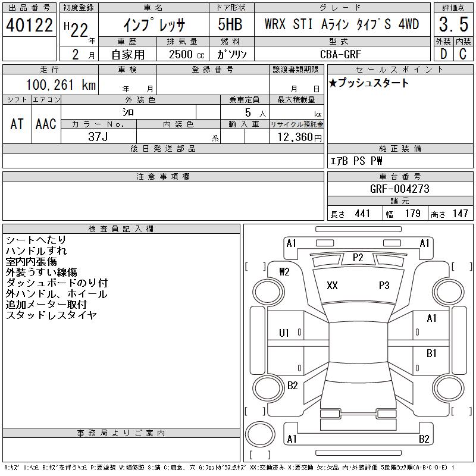Click the inspector note 室内内張傷
This screenshot has width=476, height=476.
[x=32, y=262]
